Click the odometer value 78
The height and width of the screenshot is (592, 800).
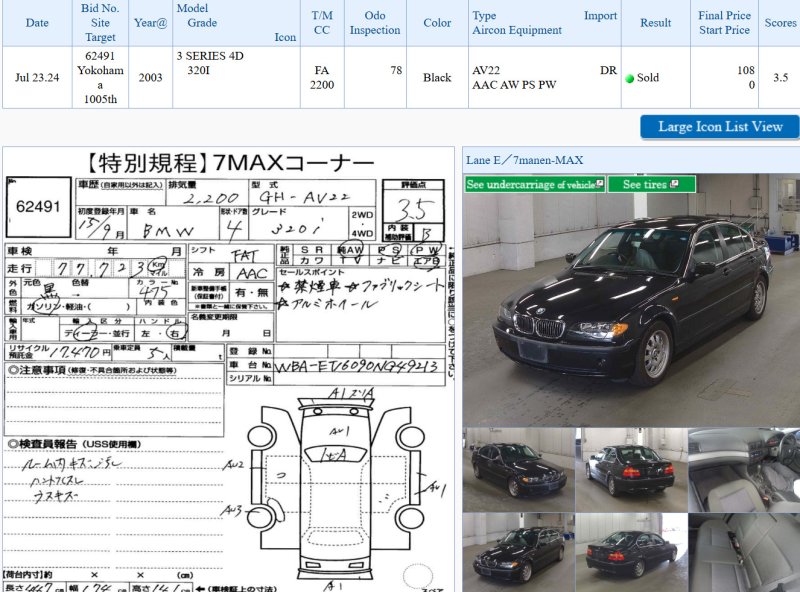(x=396, y=70)
